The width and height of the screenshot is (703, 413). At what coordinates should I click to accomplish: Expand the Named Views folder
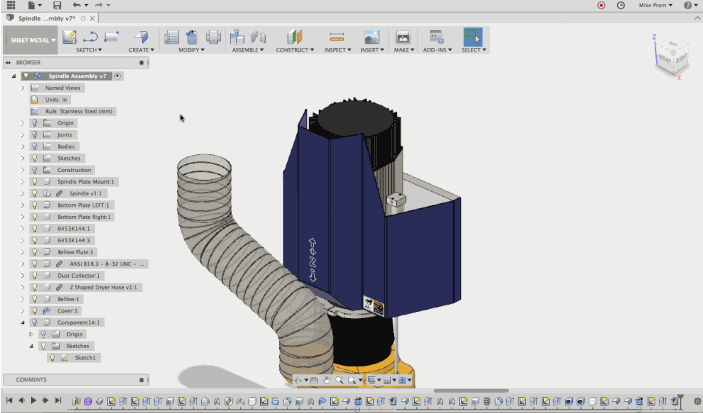click(22, 88)
